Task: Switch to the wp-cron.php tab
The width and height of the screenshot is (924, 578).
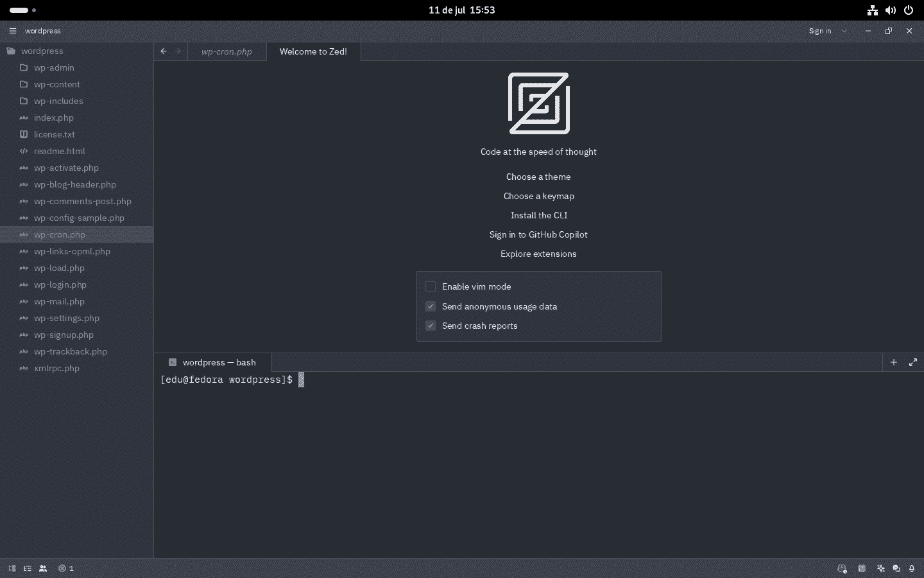Action: pyautogui.click(x=227, y=51)
